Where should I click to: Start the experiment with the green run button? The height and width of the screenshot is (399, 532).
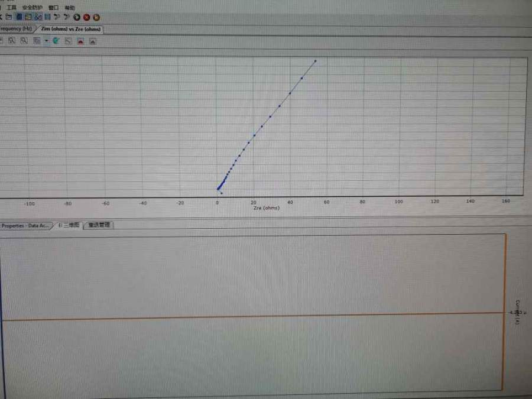(77, 17)
